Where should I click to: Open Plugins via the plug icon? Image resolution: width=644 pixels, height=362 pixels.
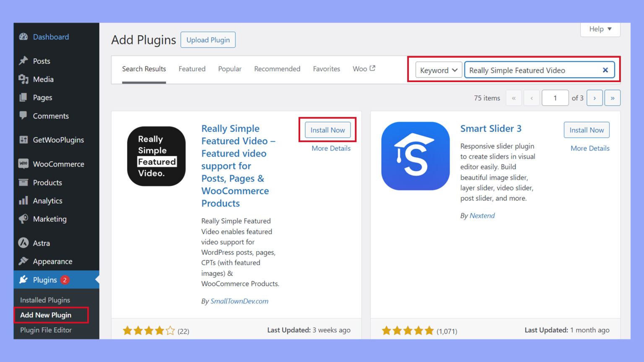(x=23, y=279)
